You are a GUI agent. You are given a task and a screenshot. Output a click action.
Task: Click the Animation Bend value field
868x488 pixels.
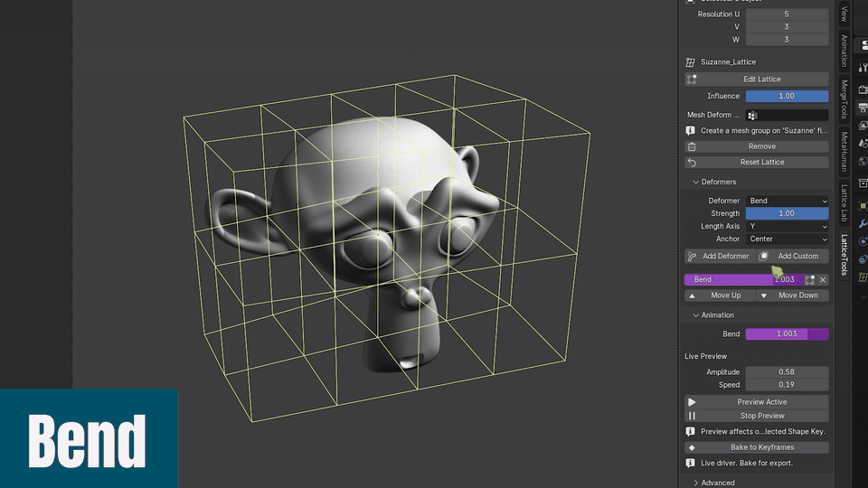[787, 334]
